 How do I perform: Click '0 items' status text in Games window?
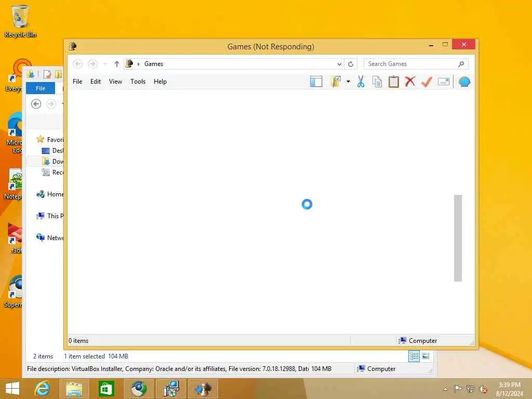click(x=78, y=341)
